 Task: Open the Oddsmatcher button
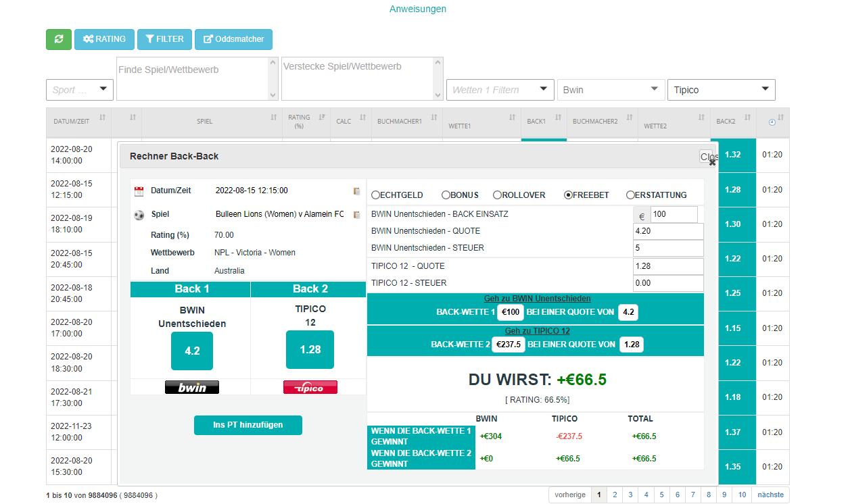click(233, 39)
